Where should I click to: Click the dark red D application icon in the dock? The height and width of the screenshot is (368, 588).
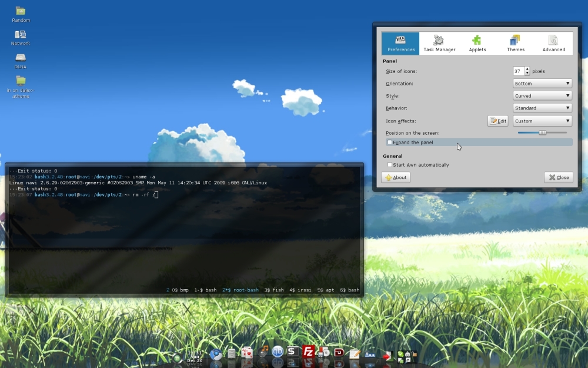tap(339, 352)
